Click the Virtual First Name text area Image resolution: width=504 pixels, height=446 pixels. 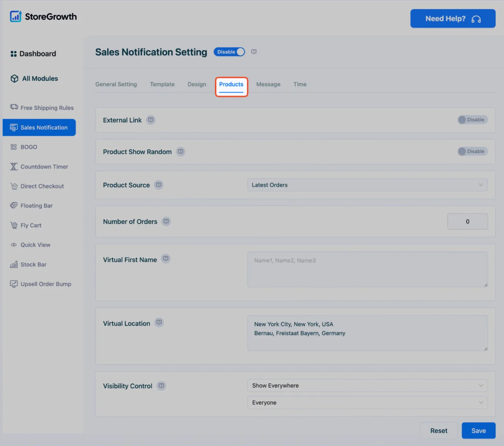coord(367,270)
